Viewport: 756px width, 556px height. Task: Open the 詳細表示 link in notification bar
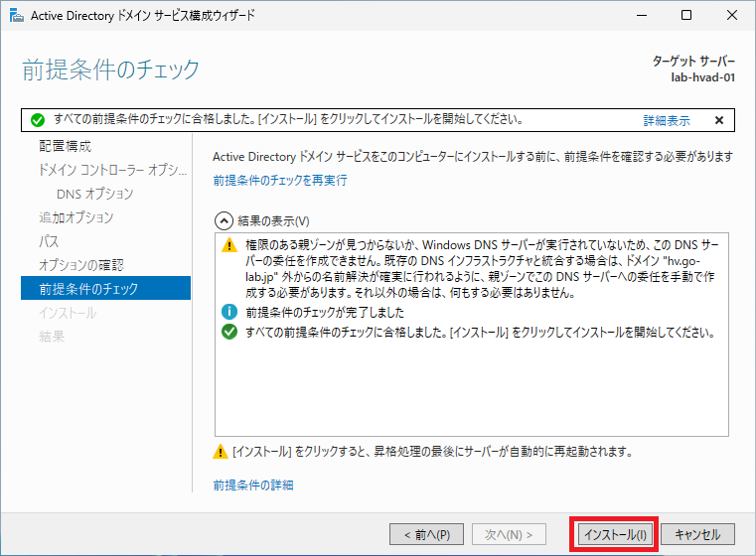coord(667,120)
